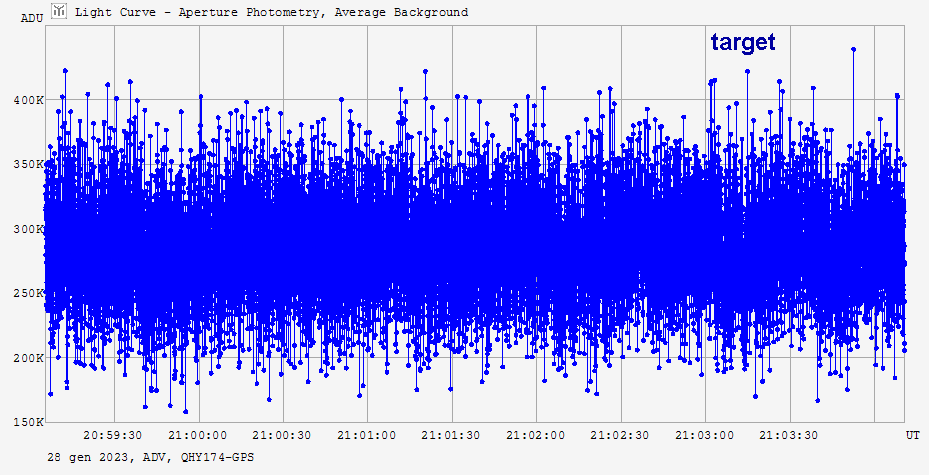Click the 21:00:30 time label

pyautogui.click(x=282, y=435)
